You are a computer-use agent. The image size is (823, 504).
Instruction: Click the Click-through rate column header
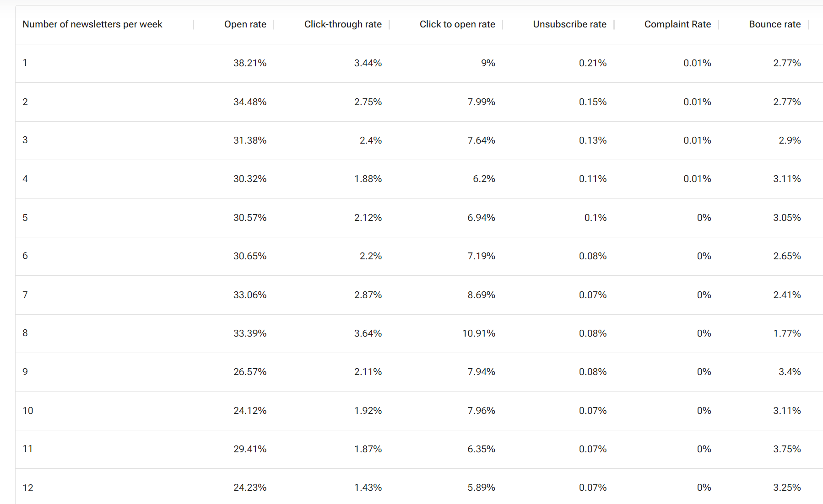click(x=342, y=24)
